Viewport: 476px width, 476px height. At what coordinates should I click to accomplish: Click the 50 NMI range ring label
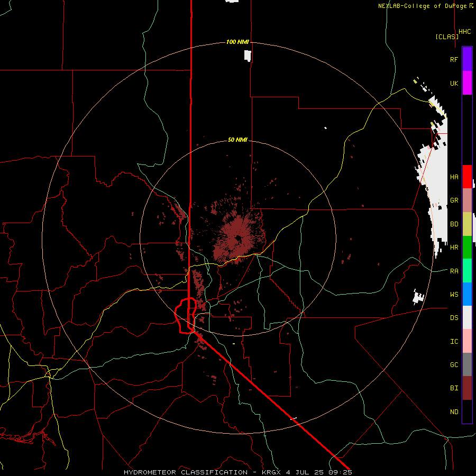(x=237, y=140)
